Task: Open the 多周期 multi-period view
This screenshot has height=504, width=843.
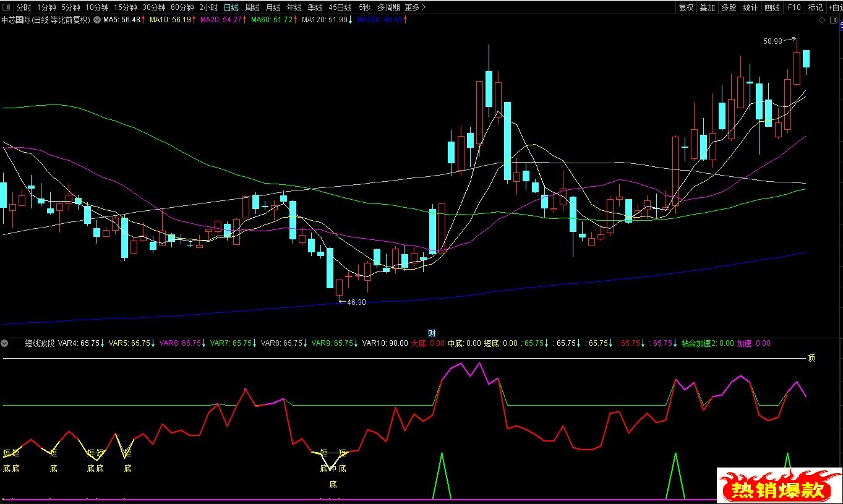Action: click(x=388, y=7)
